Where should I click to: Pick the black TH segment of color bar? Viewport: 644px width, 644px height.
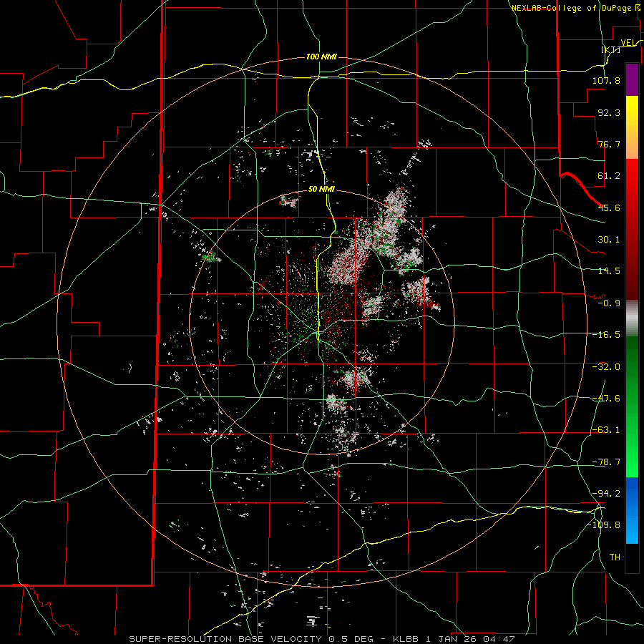[x=632, y=558]
